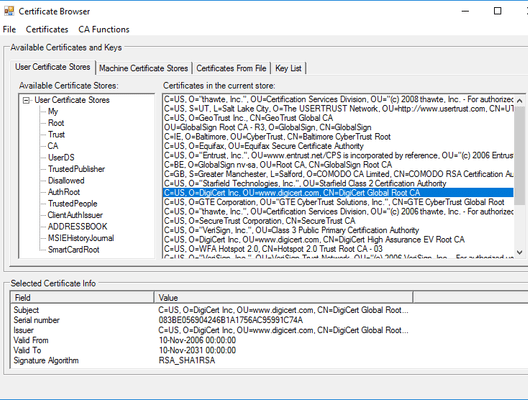Viewport: 528px width, 400px height.
Task: Select the SecureTrust CA certificate
Action: 338,221
